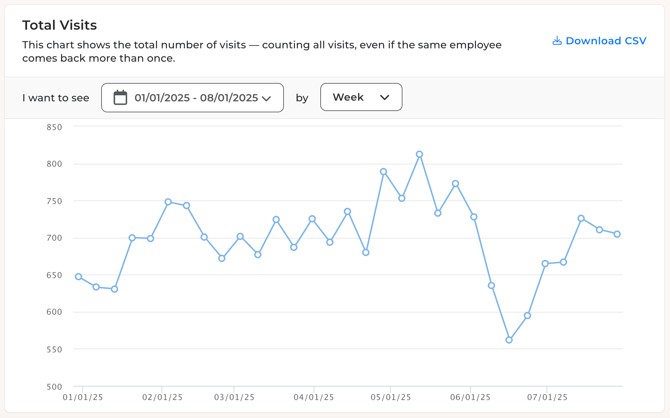Click the 850 y-axis value label

(54, 127)
